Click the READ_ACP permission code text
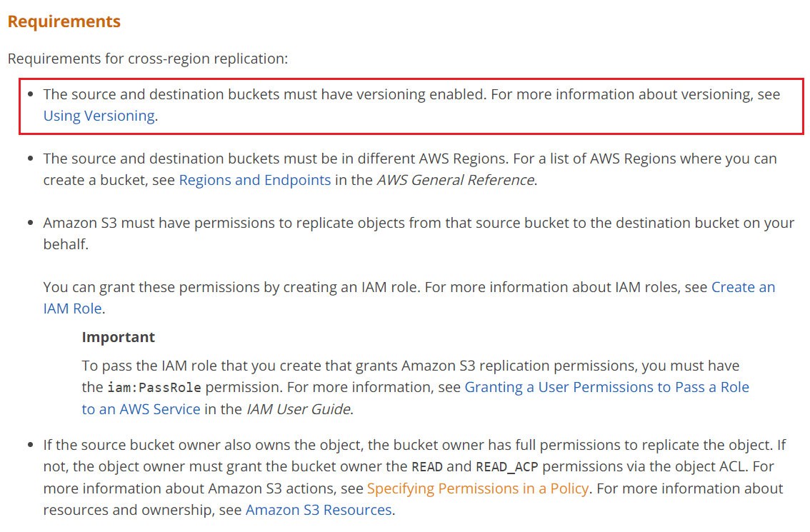This screenshot has width=810, height=532. coord(506,467)
